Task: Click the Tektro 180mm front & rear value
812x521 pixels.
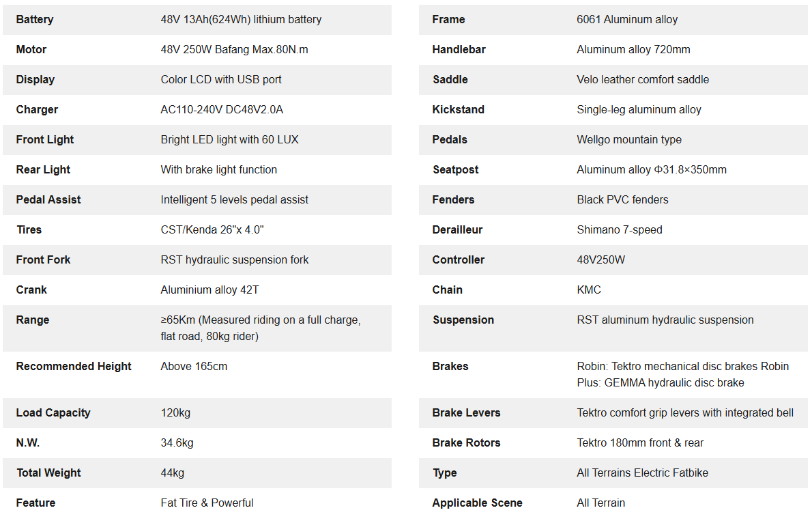Action: click(640, 442)
